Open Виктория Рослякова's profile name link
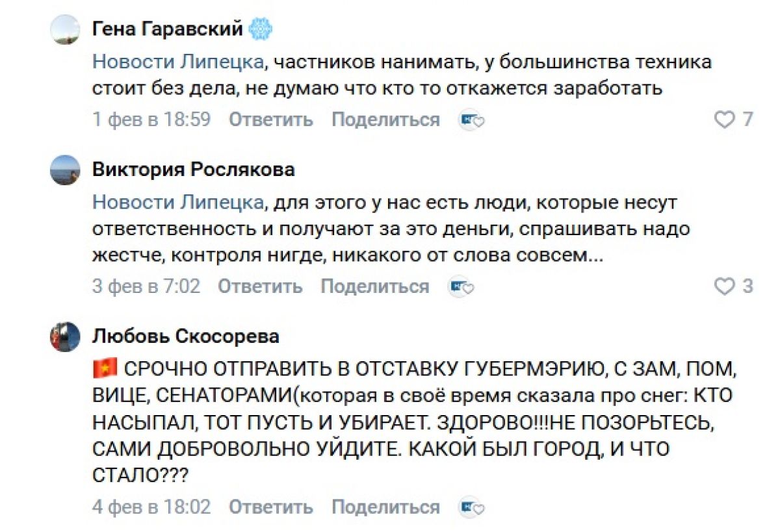Image resolution: width=780 pixels, height=532 pixels. (x=193, y=170)
